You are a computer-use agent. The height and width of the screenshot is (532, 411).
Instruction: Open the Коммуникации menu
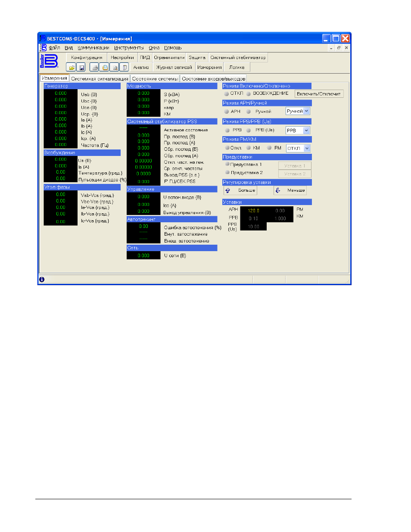click(93, 48)
